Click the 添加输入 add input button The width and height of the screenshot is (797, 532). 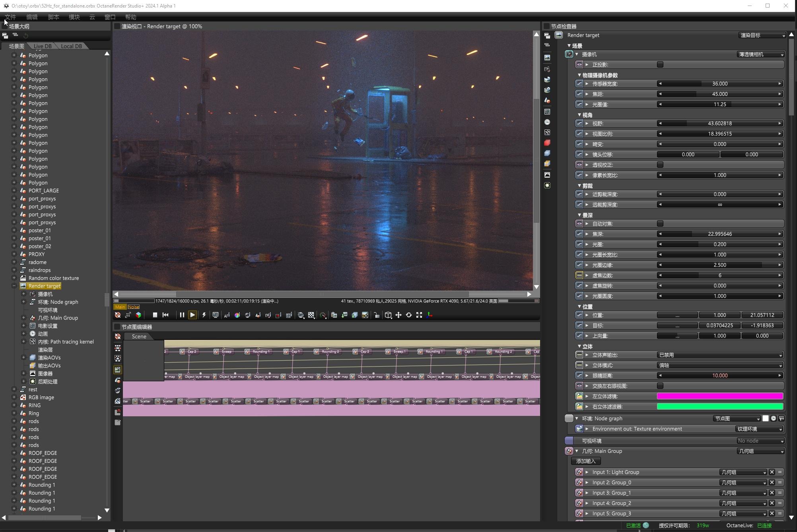[x=586, y=461]
